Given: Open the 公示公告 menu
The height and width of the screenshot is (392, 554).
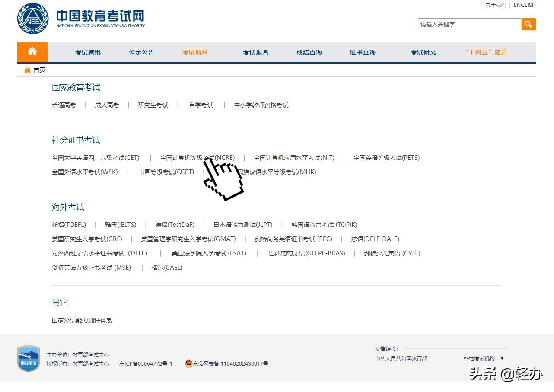Looking at the screenshot, I should click(x=141, y=52).
